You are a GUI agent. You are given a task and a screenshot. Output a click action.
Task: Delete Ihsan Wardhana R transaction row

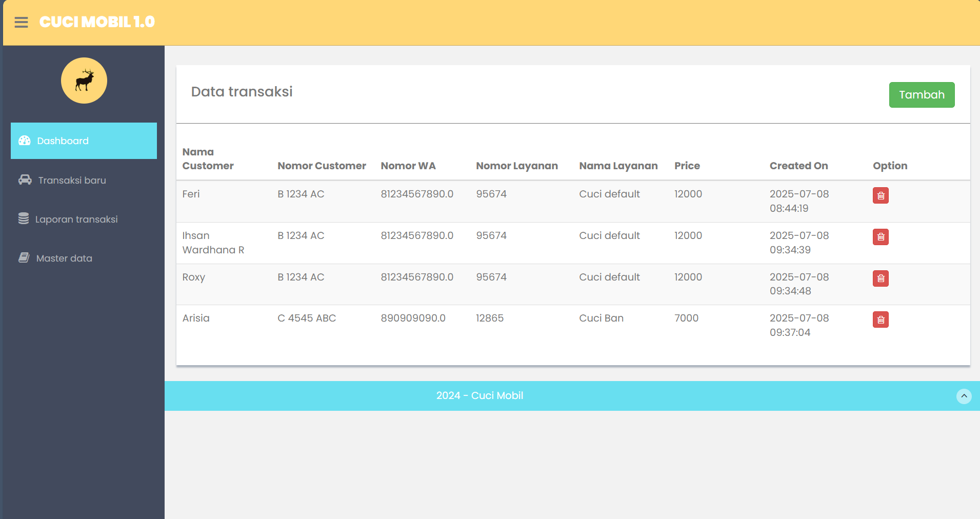pos(881,237)
